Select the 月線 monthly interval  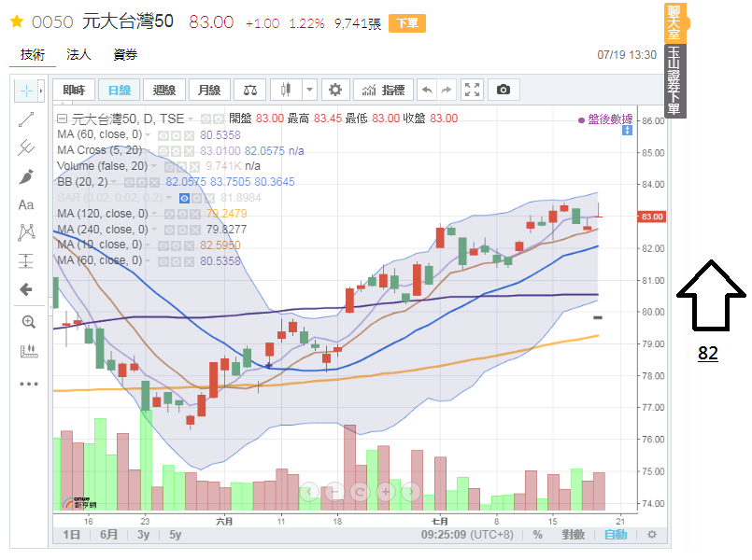[209, 90]
